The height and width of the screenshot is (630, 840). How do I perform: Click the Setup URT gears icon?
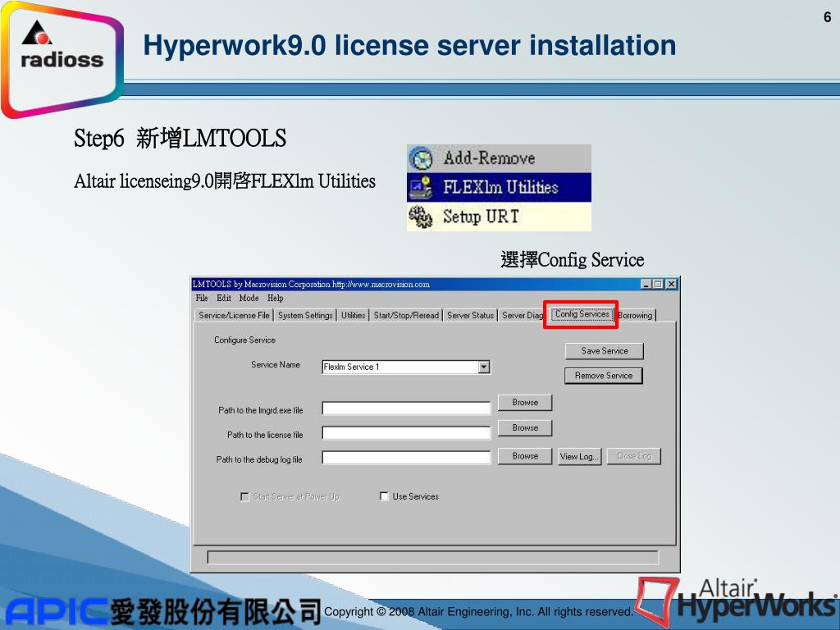point(421,217)
